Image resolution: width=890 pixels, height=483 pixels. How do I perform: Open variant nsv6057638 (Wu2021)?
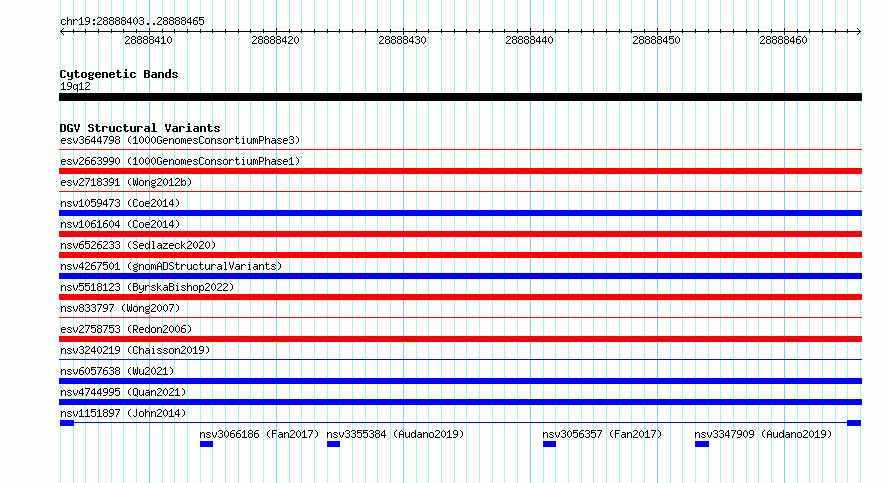(x=117, y=371)
